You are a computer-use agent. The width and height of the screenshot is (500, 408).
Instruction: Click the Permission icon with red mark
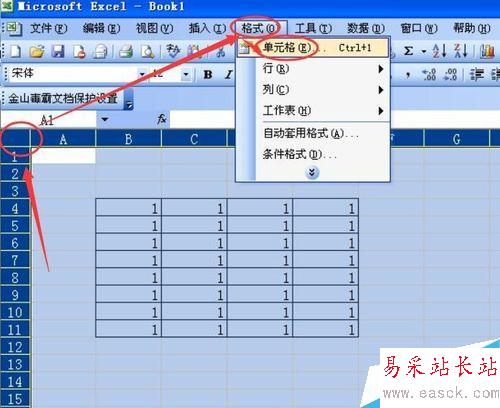[79, 51]
